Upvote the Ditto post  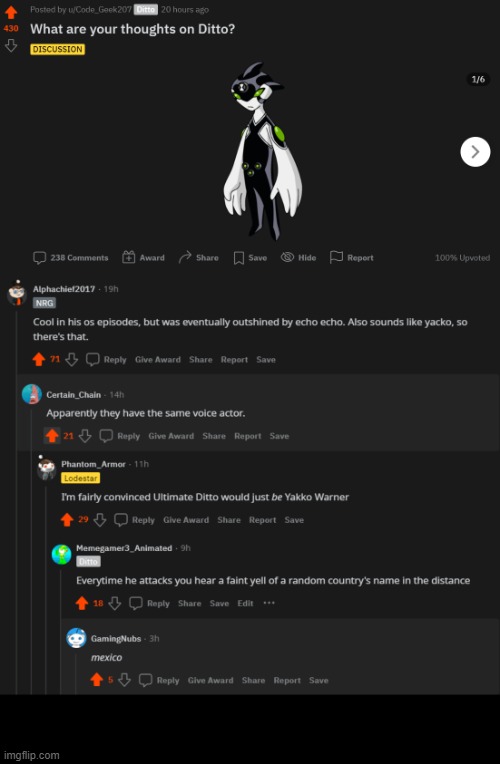tap(11, 11)
